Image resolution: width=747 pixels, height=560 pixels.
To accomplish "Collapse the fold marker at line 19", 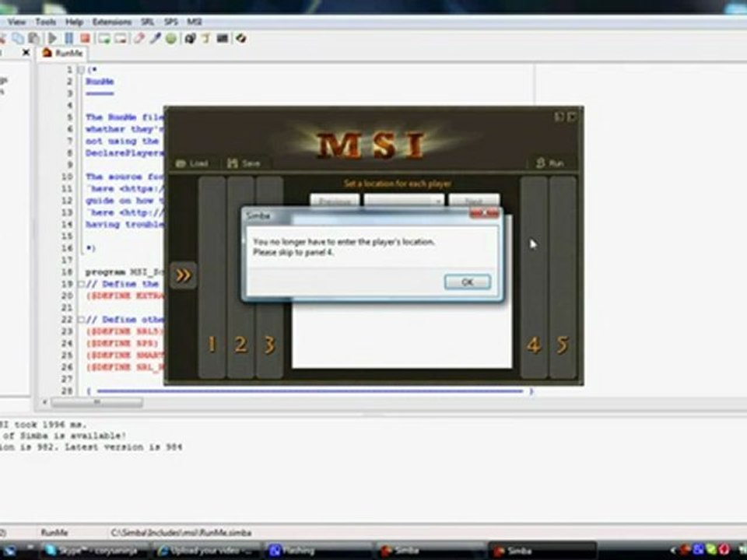I will click(x=81, y=284).
